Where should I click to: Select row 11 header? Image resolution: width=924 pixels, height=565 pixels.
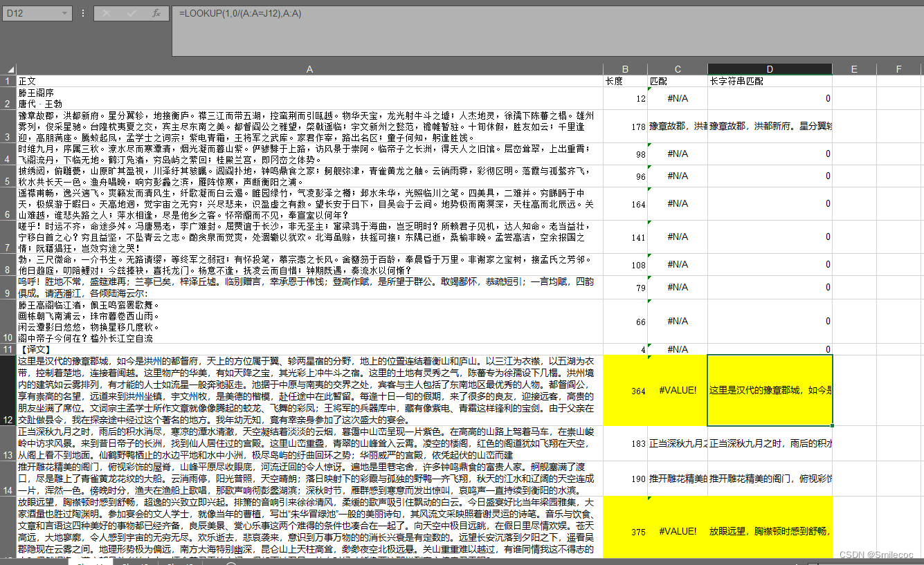[x=8, y=349]
